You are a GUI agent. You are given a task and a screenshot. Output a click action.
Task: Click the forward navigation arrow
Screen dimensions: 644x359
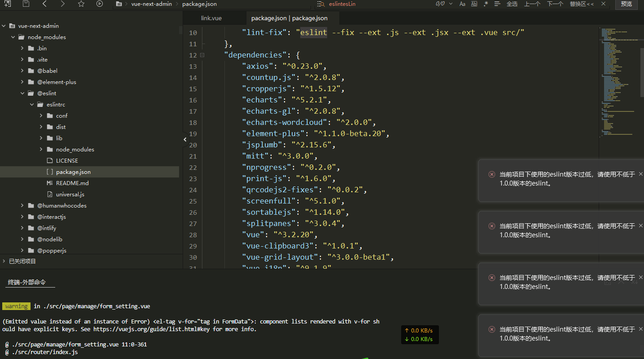[62, 4]
